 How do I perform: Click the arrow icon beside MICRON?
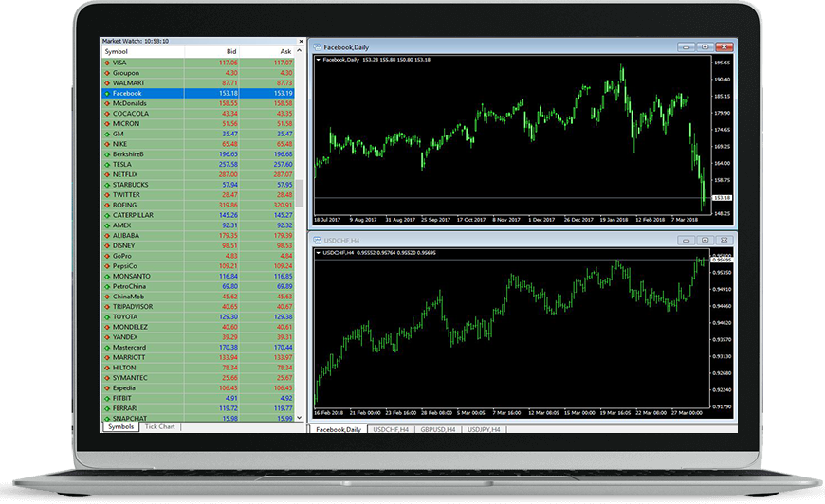pyautogui.click(x=107, y=123)
